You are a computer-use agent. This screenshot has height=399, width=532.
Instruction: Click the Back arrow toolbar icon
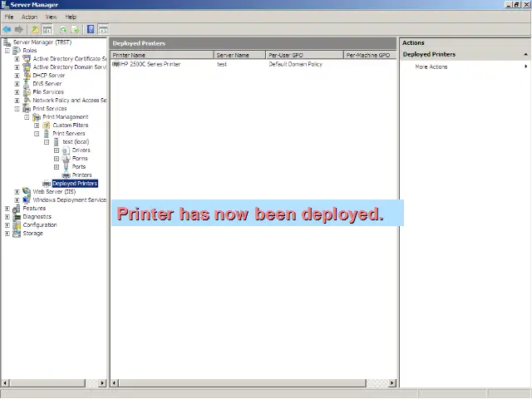point(7,29)
